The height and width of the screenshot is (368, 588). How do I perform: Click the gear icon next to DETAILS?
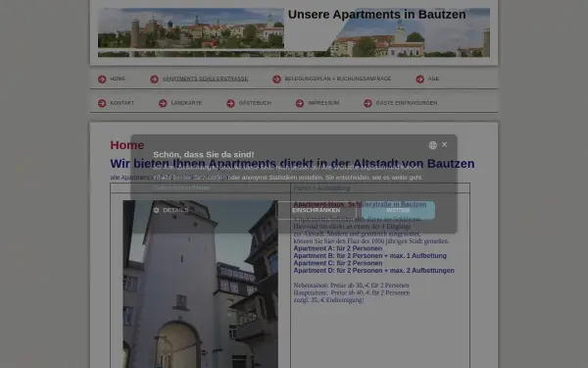[157, 210]
